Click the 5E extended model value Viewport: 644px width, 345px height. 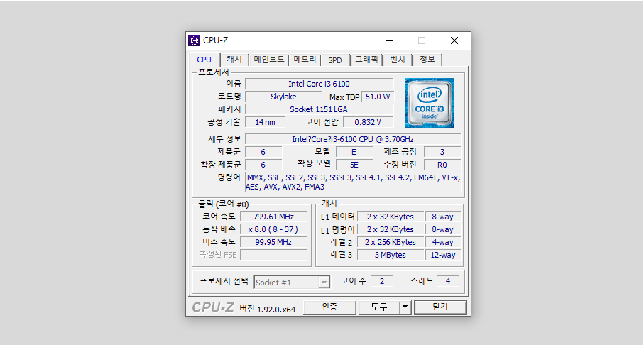(354, 165)
